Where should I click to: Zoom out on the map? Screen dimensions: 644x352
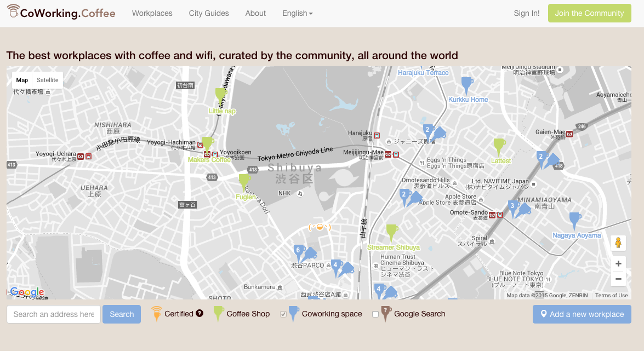pyautogui.click(x=618, y=279)
